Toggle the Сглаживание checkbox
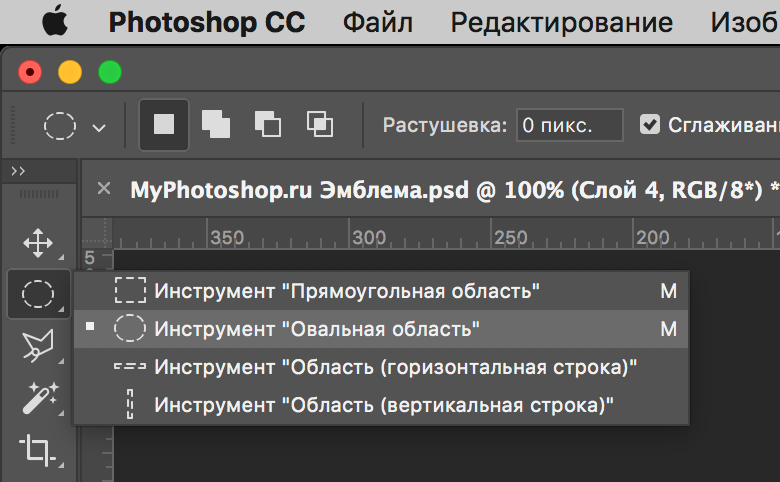The height and width of the screenshot is (482, 780). coord(650,125)
